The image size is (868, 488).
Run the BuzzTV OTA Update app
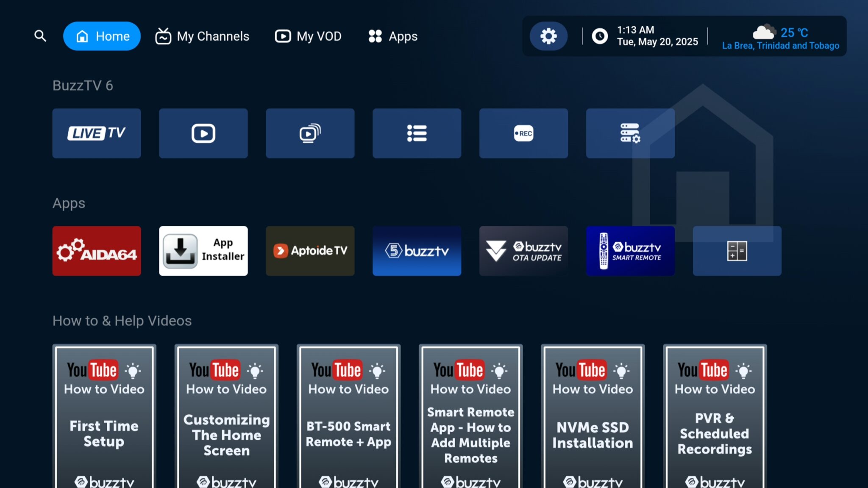point(523,251)
